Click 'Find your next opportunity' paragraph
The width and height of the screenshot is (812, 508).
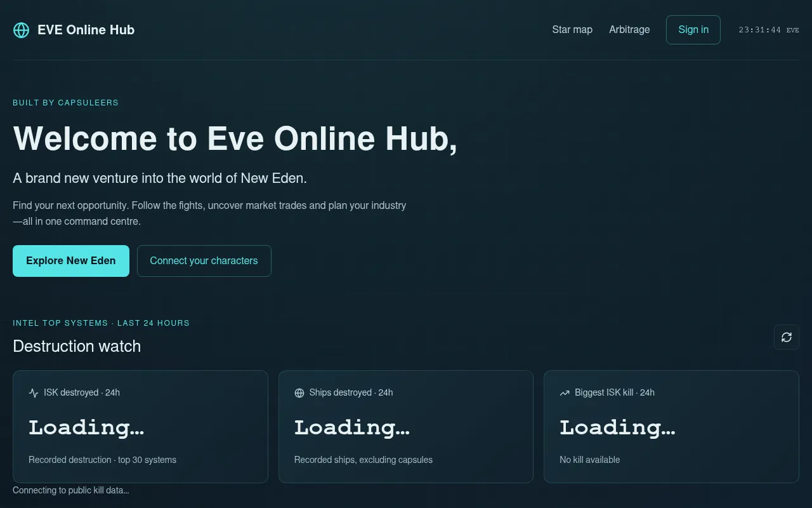209,213
